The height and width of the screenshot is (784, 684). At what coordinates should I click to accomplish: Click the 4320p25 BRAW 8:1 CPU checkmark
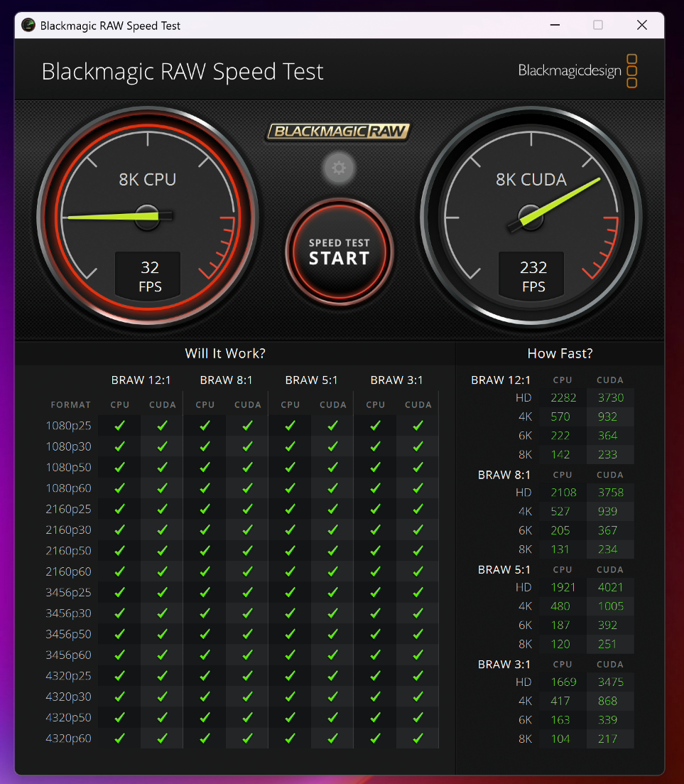pos(205,676)
